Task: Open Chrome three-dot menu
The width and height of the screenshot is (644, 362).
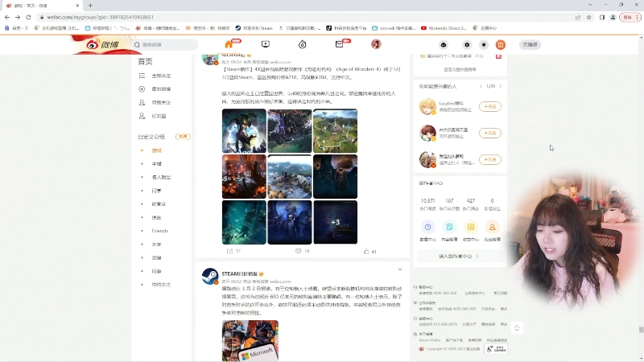Action: [x=638, y=17]
